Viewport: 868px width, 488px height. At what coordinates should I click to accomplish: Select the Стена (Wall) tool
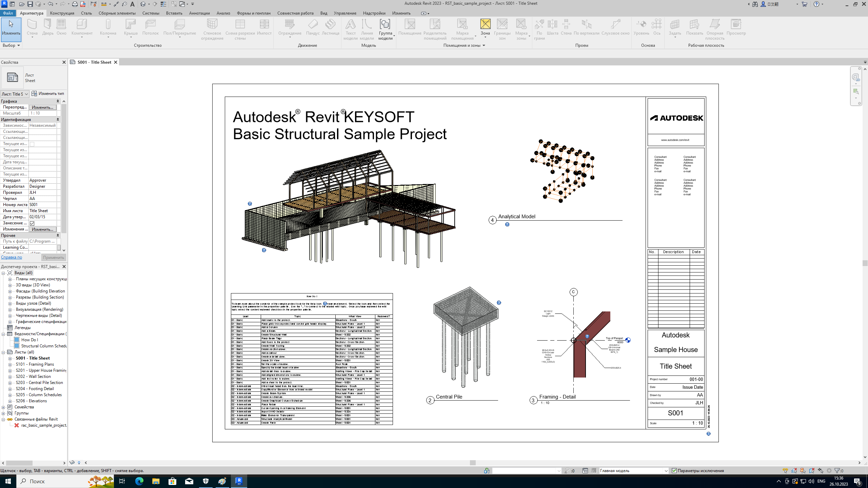pyautogui.click(x=32, y=28)
